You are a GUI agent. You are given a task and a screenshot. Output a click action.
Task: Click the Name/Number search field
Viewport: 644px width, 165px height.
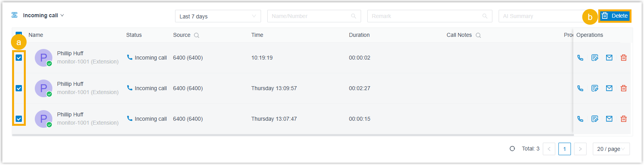[309, 16]
